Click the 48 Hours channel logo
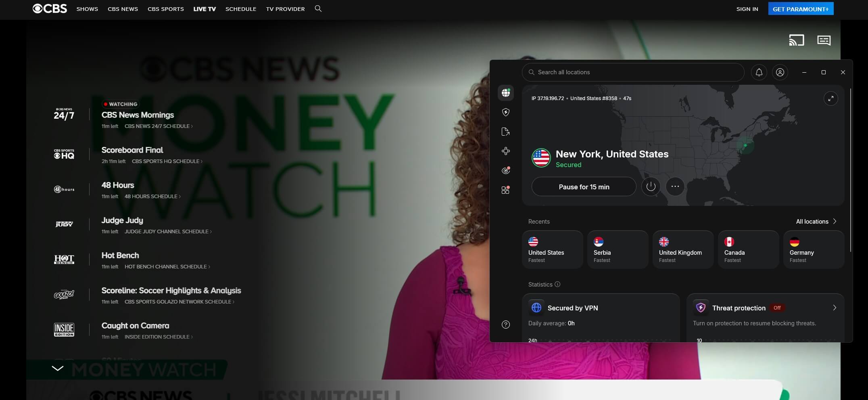 pyautogui.click(x=64, y=189)
